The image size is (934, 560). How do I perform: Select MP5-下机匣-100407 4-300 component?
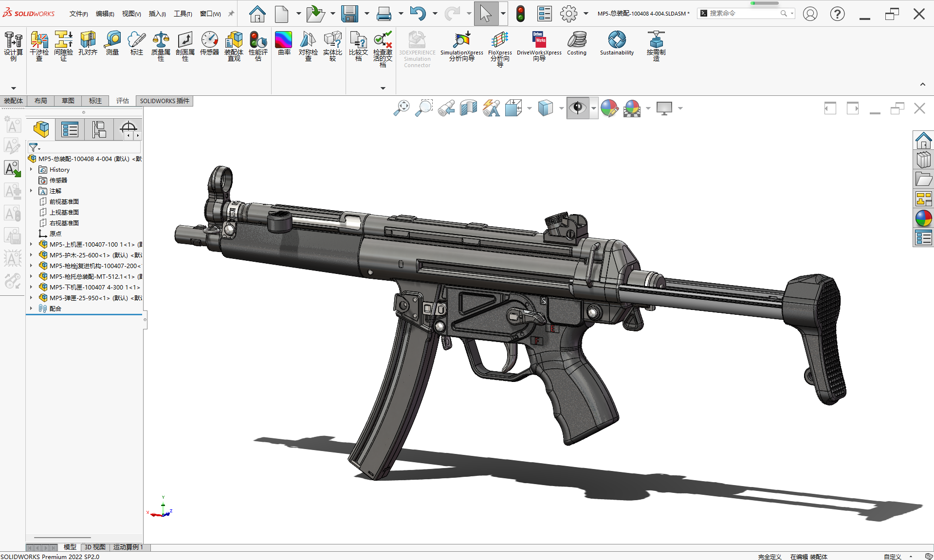[94, 287]
